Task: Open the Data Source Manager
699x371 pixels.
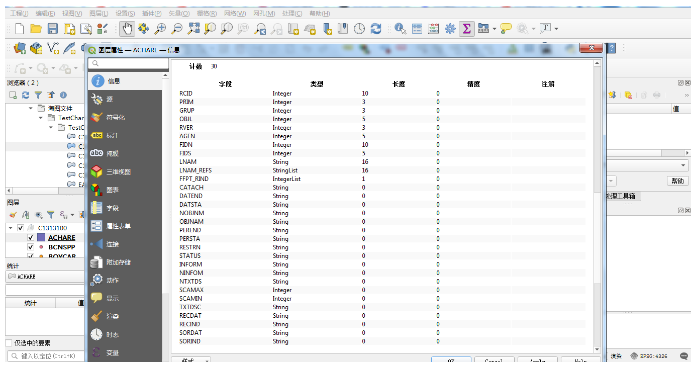Action: coord(20,48)
